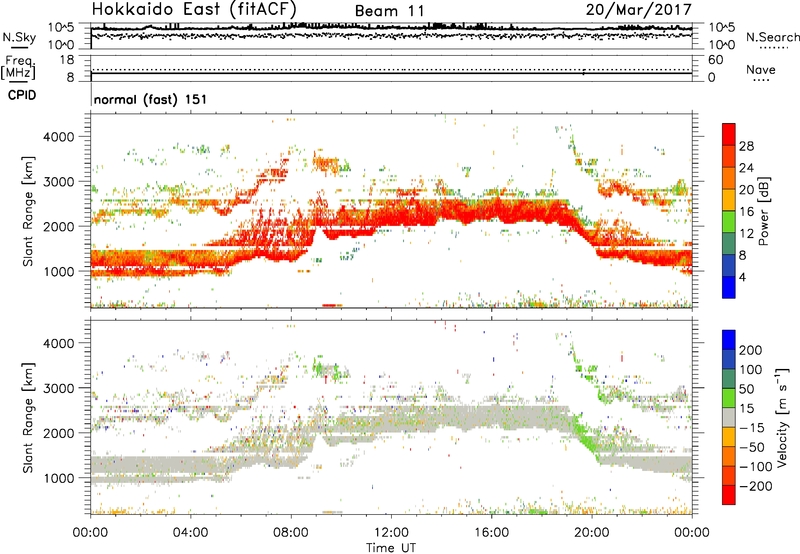
Task: Click the 'Slant Range [km]' label of the velocity panel
Action: pos(29,418)
